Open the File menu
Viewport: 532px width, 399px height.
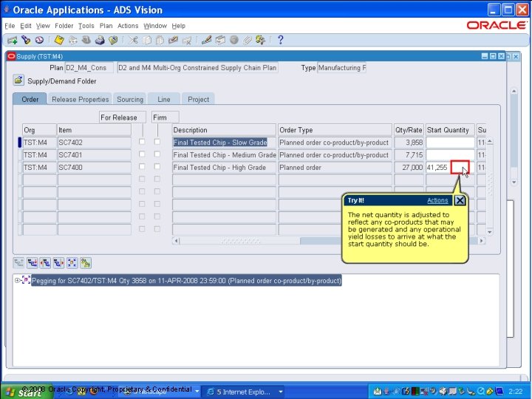10,26
